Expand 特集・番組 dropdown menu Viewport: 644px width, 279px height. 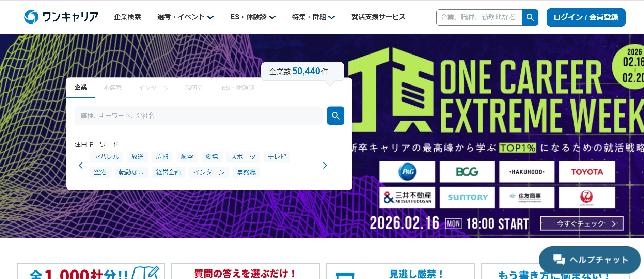click(313, 17)
